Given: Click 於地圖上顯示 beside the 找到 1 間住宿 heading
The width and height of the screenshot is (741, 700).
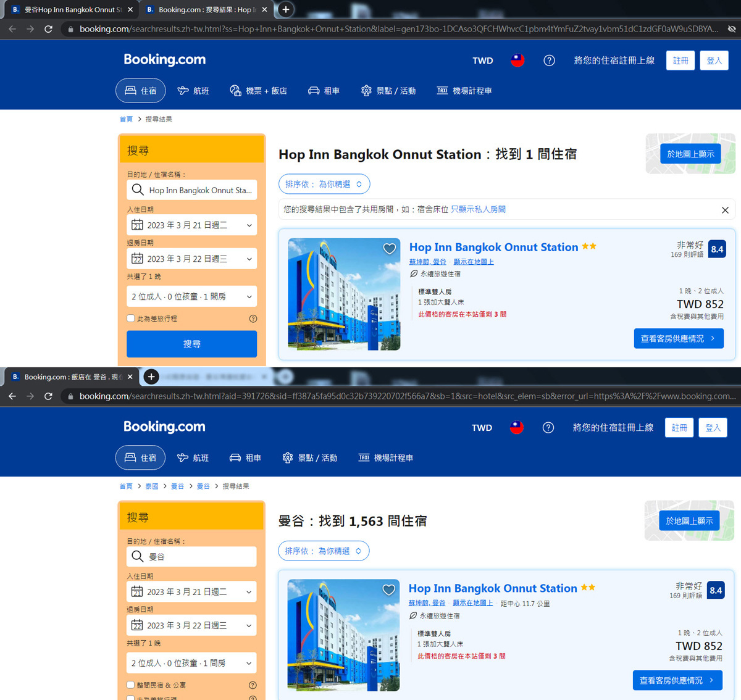Looking at the screenshot, I should 690,154.
